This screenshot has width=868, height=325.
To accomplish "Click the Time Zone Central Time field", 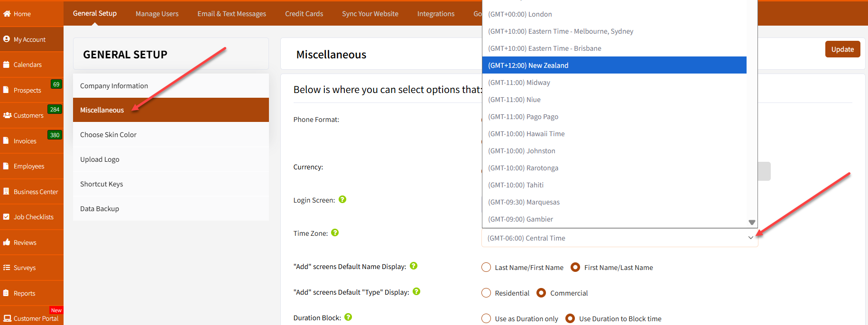I will coord(619,238).
